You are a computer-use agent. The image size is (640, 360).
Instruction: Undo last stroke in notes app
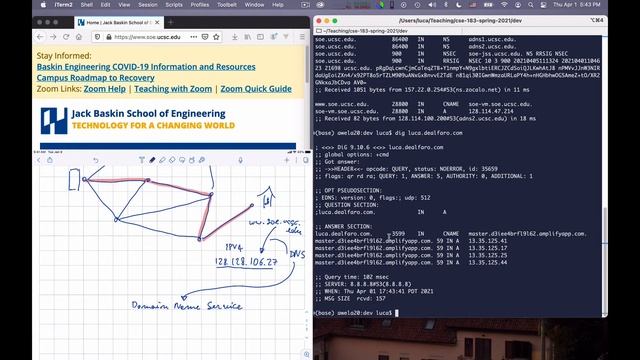click(96, 160)
